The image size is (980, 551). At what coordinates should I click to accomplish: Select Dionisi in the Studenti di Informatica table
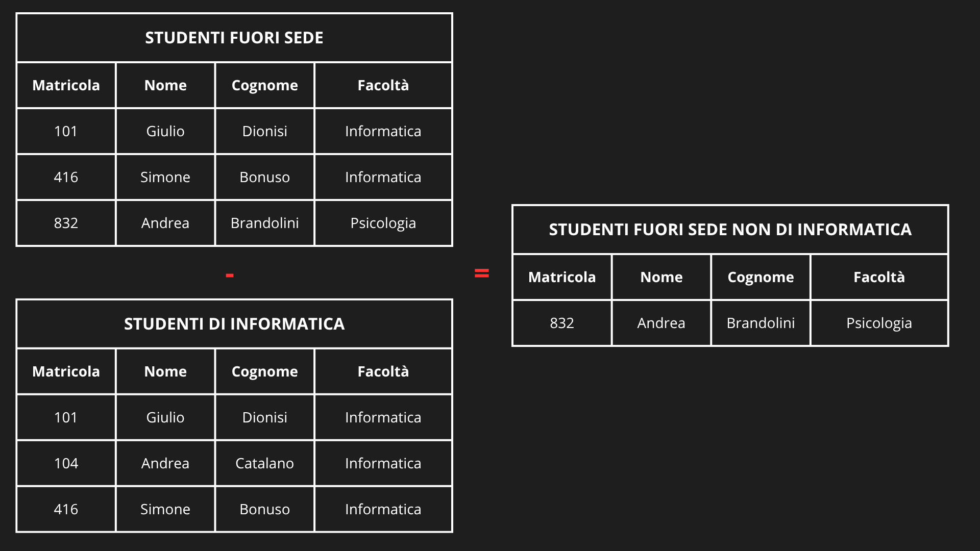264,417
